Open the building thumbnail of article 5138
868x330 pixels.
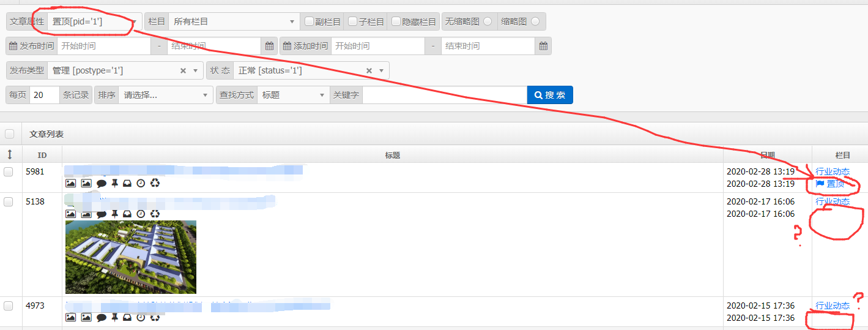[x=131, y=257]
